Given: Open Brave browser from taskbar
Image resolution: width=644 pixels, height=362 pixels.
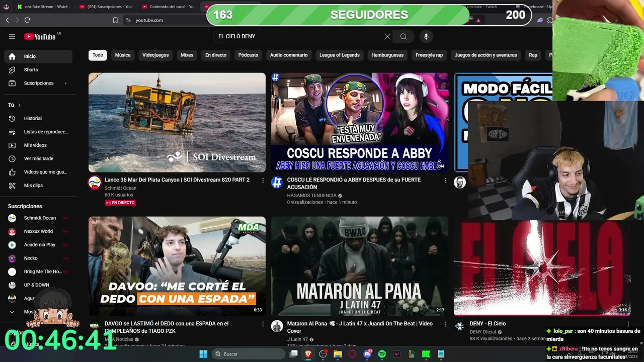Looking at the screenshot, I should pos(308,354).
